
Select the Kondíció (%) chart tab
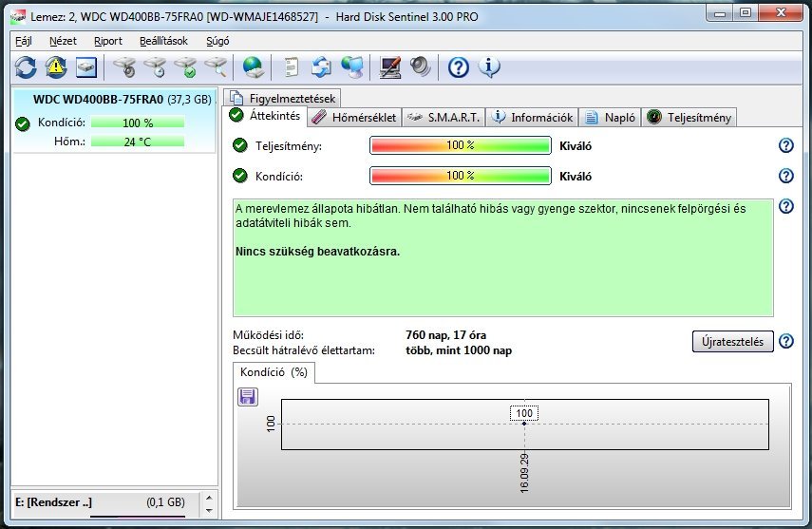[274, 372]
